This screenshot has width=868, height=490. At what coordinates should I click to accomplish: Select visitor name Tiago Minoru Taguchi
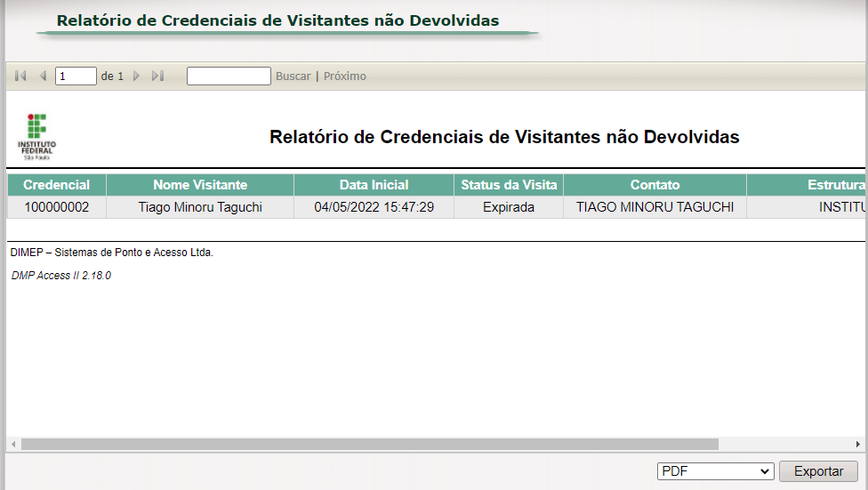pyautogui.click(x=200, y=207)
